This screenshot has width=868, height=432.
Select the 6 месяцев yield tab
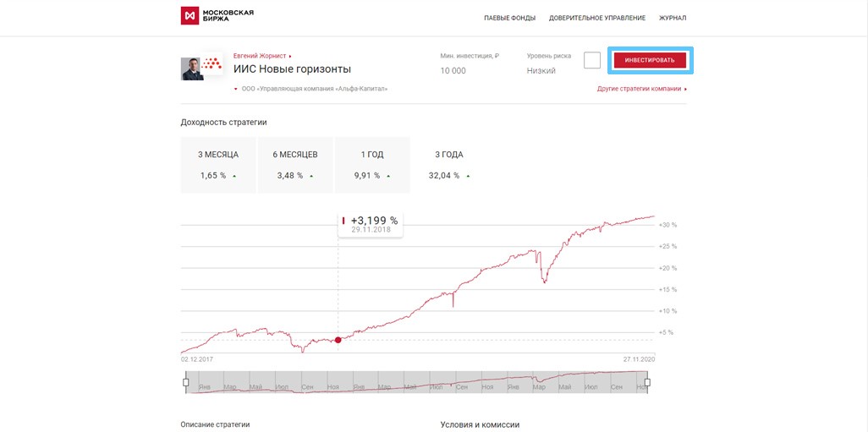pos(295,165)
